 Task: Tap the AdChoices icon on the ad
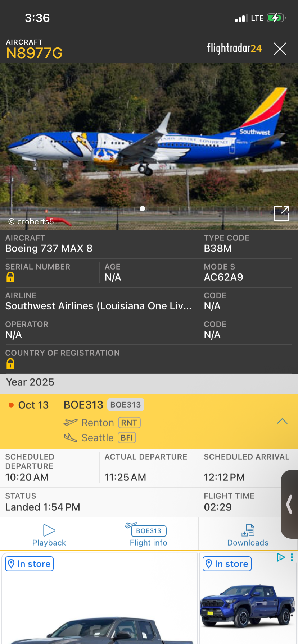tap(280, 557)
